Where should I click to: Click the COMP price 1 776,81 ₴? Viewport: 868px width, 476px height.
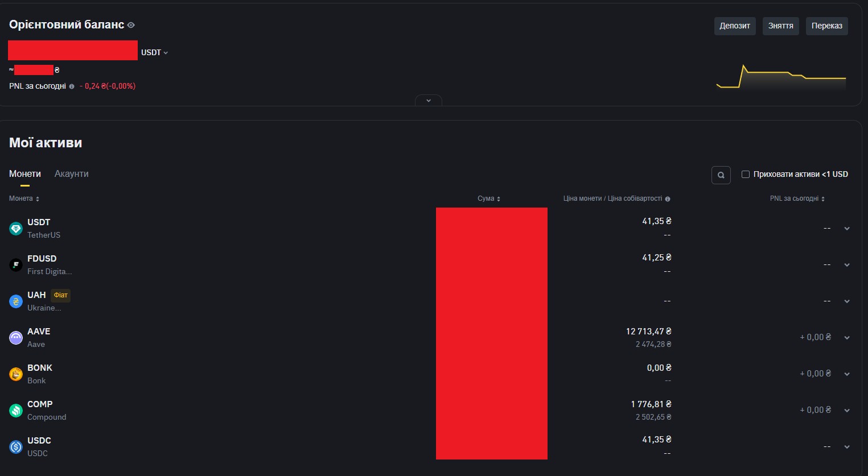pos(651,404)
